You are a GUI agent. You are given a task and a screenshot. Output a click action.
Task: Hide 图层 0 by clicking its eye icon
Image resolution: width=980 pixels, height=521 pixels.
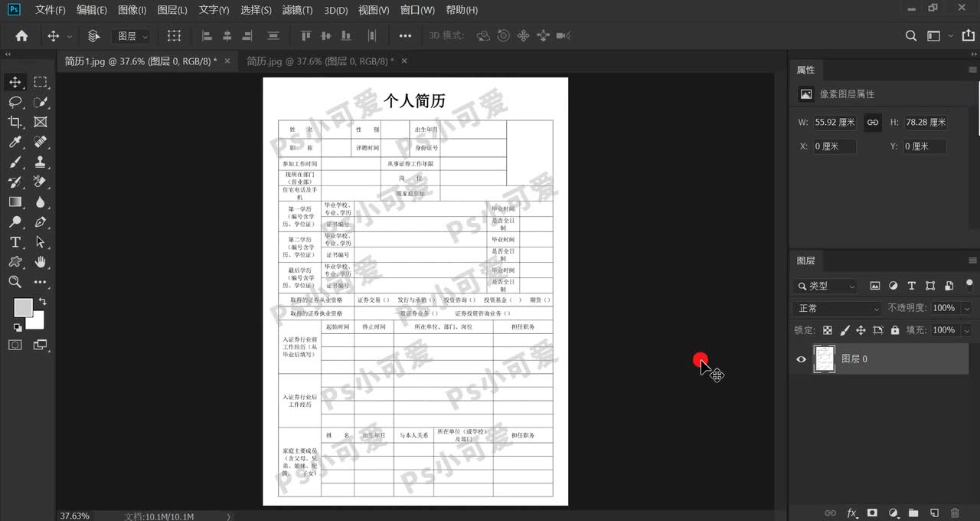point(801,359)
